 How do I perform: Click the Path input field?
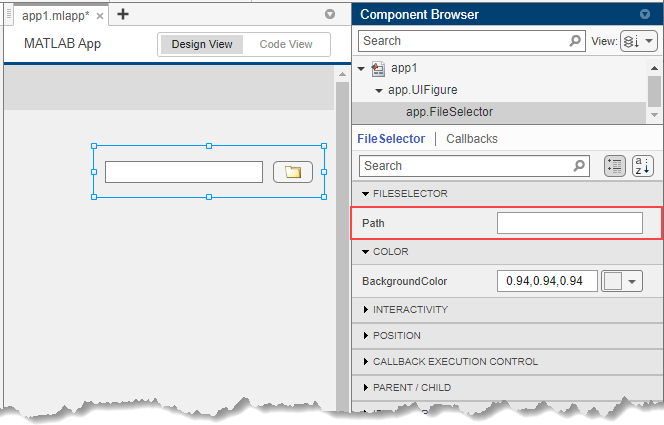click(569, 223)
